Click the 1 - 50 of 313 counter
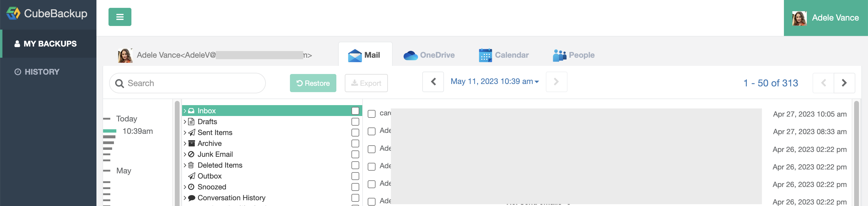 coord(771,83)
